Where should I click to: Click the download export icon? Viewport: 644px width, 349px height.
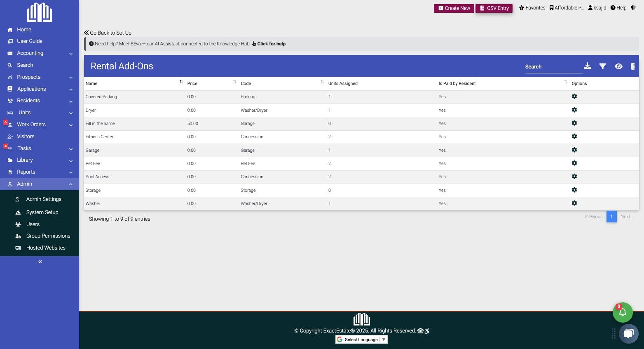pyautogui.click(x=588, y=66)
